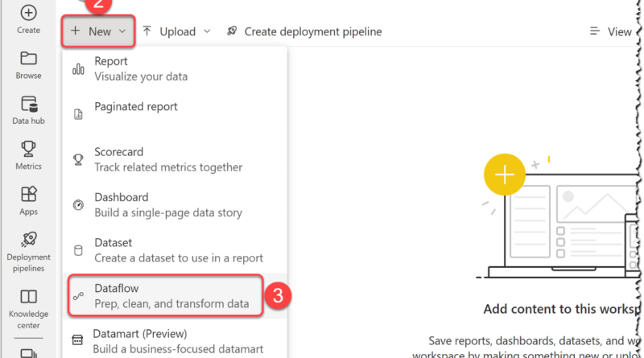Viewport: 644px width, 358px height.
Task: Expand the New dropdown chevron
Action: 122,31
